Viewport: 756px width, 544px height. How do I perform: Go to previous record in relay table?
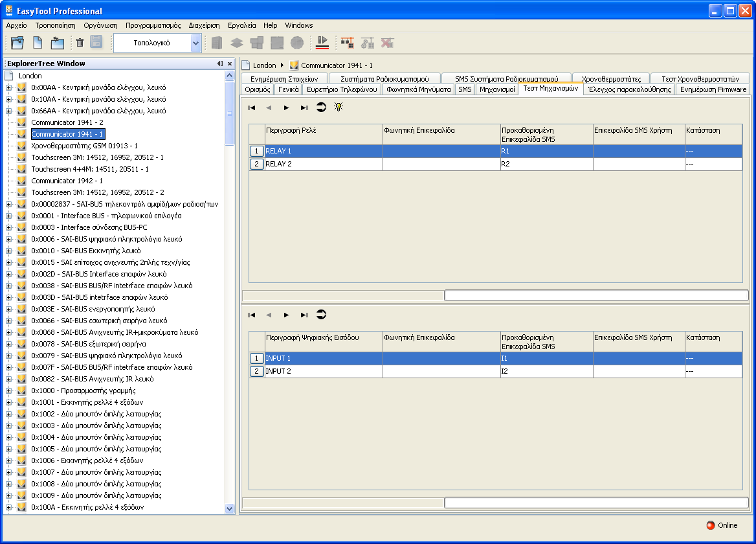(269, 108)
